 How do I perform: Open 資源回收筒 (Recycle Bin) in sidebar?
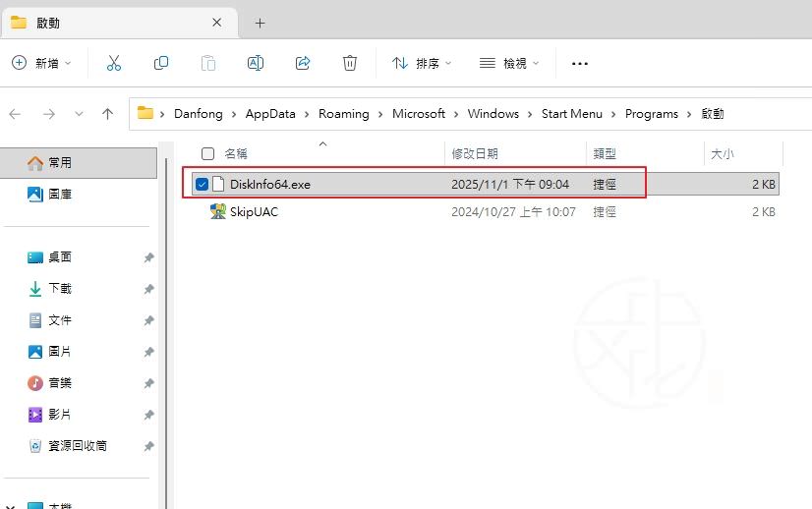79,446
